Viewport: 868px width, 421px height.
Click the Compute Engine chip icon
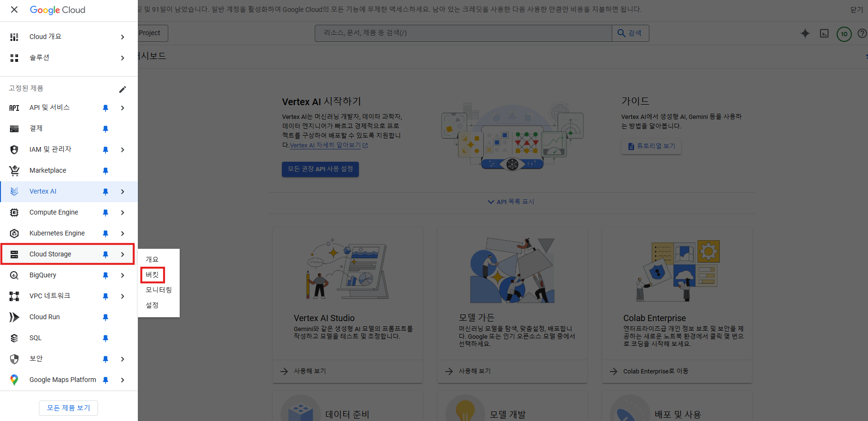point(14,212)
